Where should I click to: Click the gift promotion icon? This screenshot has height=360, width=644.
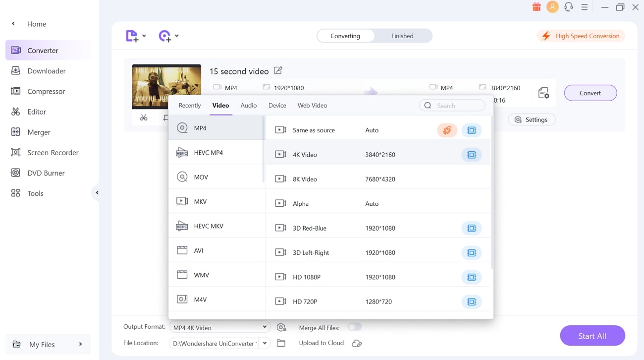tap(536, 7)
